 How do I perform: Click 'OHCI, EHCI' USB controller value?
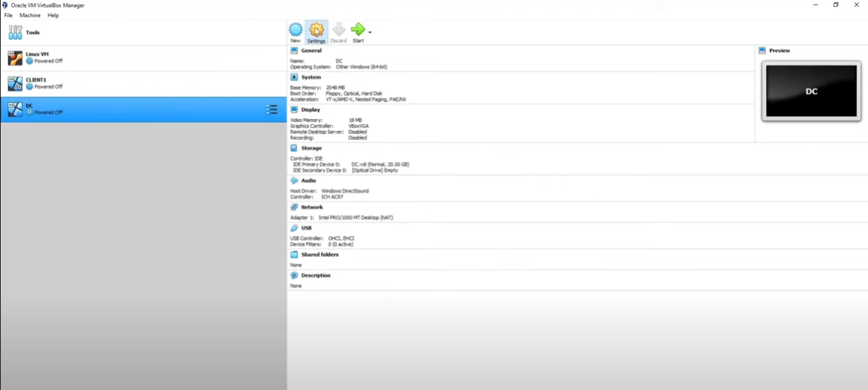[341, 239]
